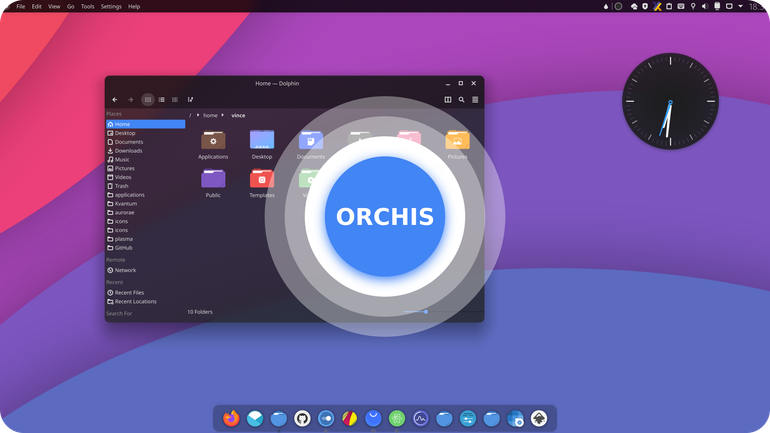Open Videos from the Places sidebar
This screenshot has height=433, width=770.
145,177
